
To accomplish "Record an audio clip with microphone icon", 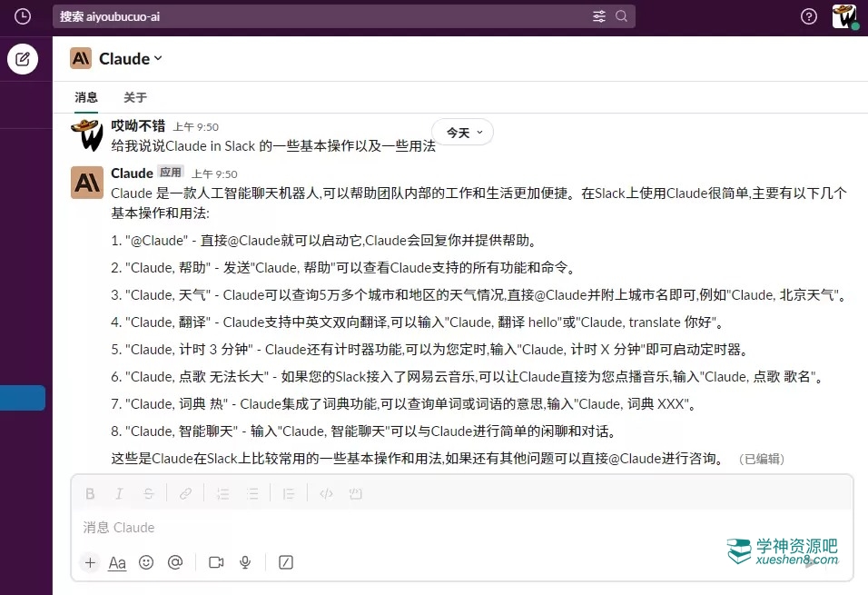I will click(245, 562).
